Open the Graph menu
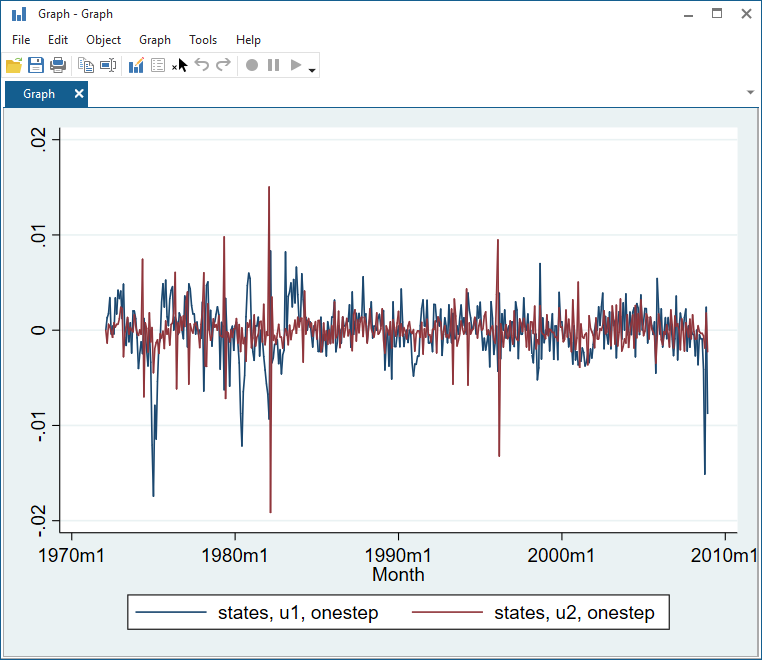The image size is (762, 660). (x=155, y=40)
